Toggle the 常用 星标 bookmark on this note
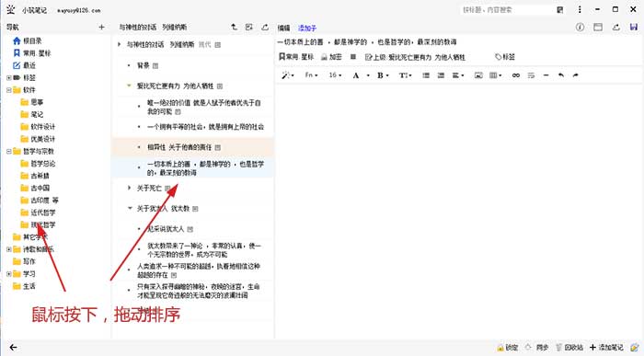This screenshot has width=644, height=356. tap(296, 57)
